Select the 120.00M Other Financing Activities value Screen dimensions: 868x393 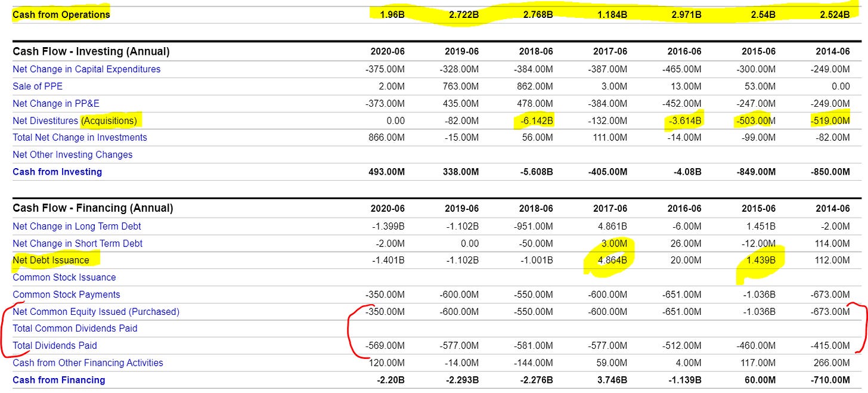pos(387,363)
